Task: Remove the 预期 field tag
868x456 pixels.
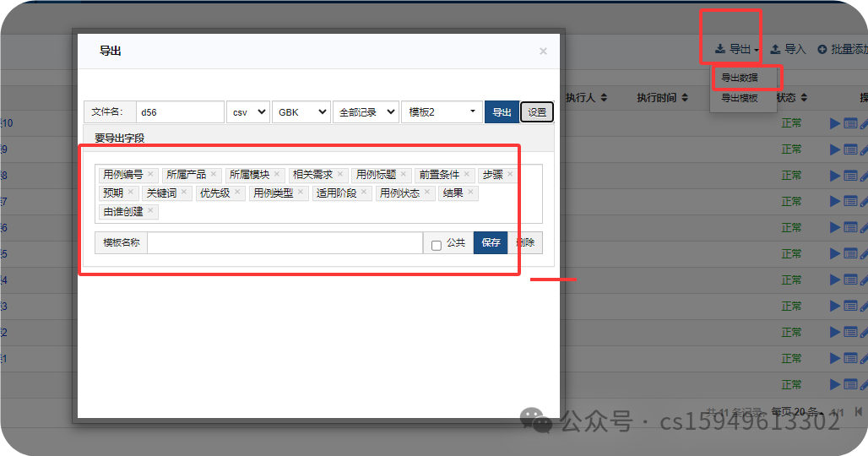Action: click(x=131, y=192)
